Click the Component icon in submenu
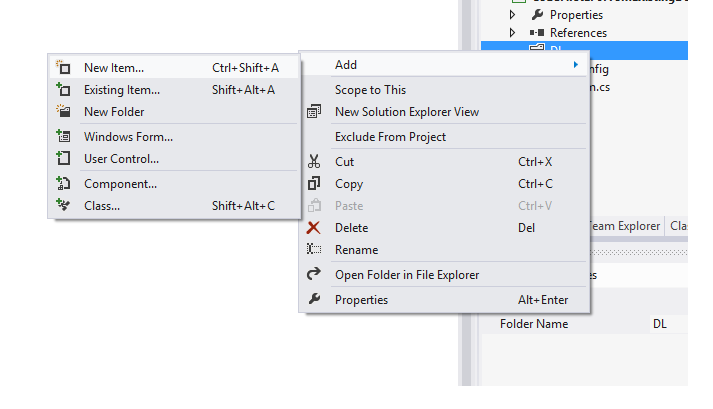Viewport: 713px width, 409px height. coord(63,184)
